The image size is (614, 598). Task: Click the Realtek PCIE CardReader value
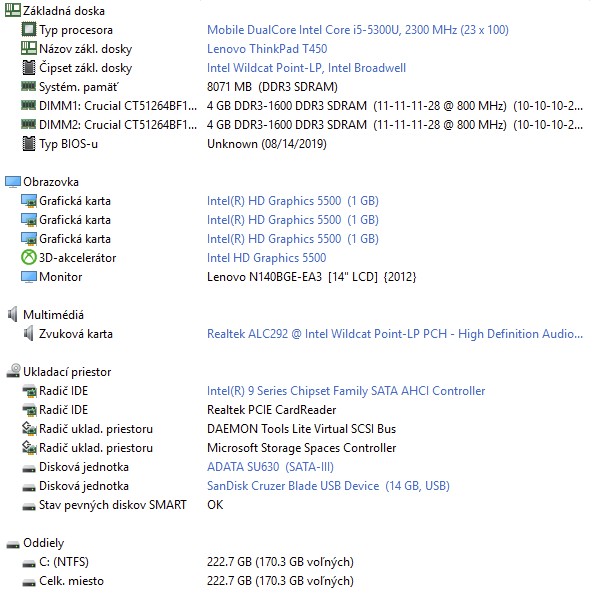271,410
